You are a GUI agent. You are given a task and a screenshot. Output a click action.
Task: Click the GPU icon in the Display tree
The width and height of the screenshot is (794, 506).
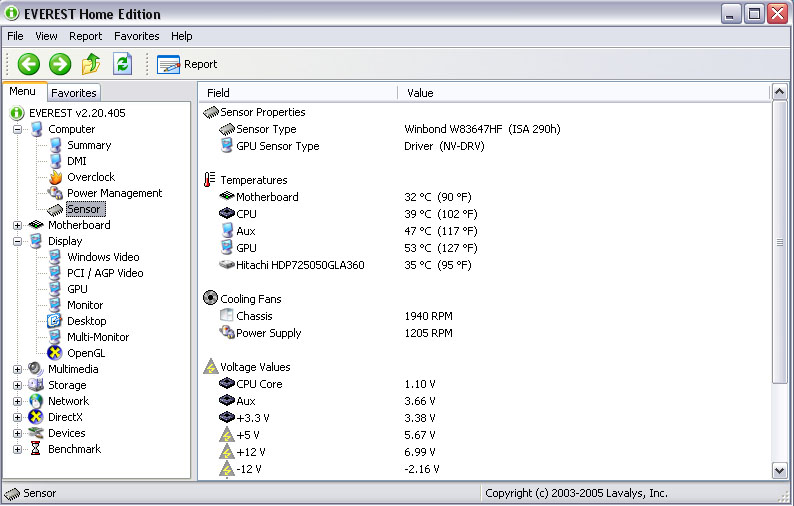pyautogui.click(x=55, y=289)
